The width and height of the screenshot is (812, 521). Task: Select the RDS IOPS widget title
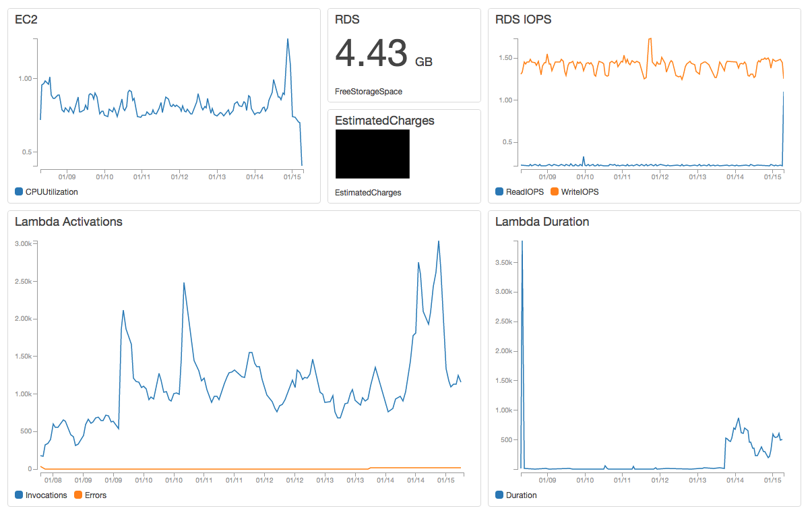(523, 20)
